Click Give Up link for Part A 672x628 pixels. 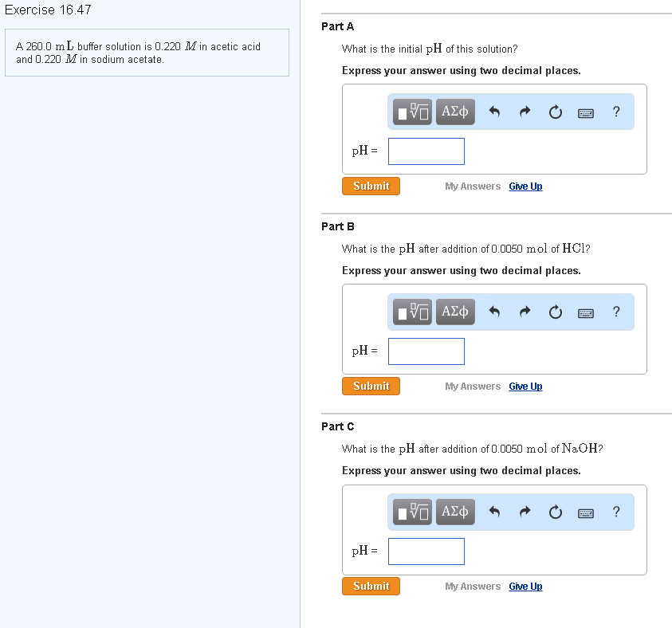click(x=525, y=186)
